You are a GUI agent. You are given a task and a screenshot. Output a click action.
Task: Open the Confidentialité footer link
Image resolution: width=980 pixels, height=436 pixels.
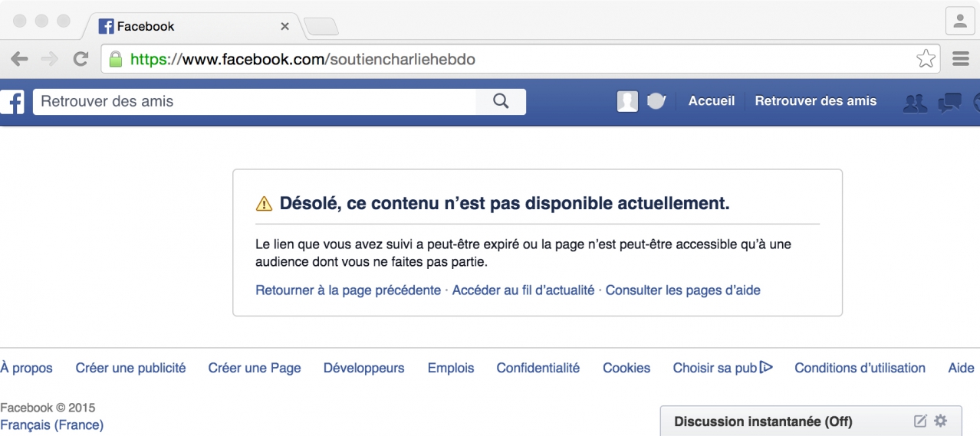pos(538,368)
